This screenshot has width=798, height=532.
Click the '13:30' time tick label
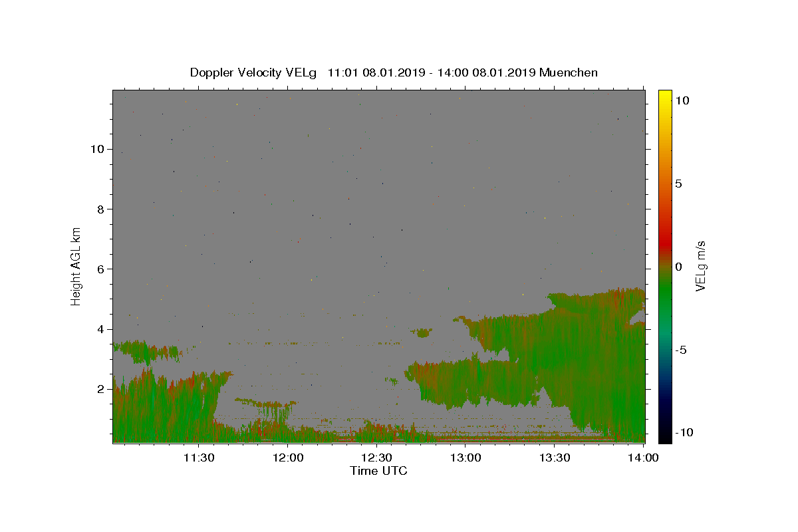(555, 458)
